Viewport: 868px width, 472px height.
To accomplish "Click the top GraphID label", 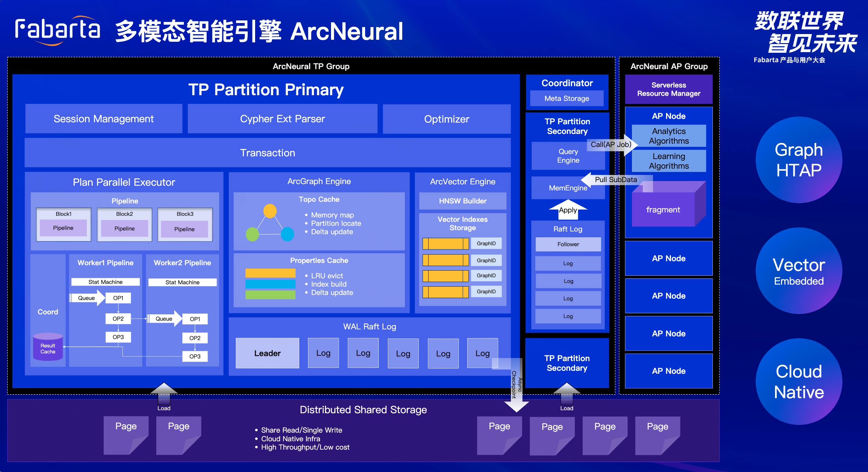I will tap(486, 244).
